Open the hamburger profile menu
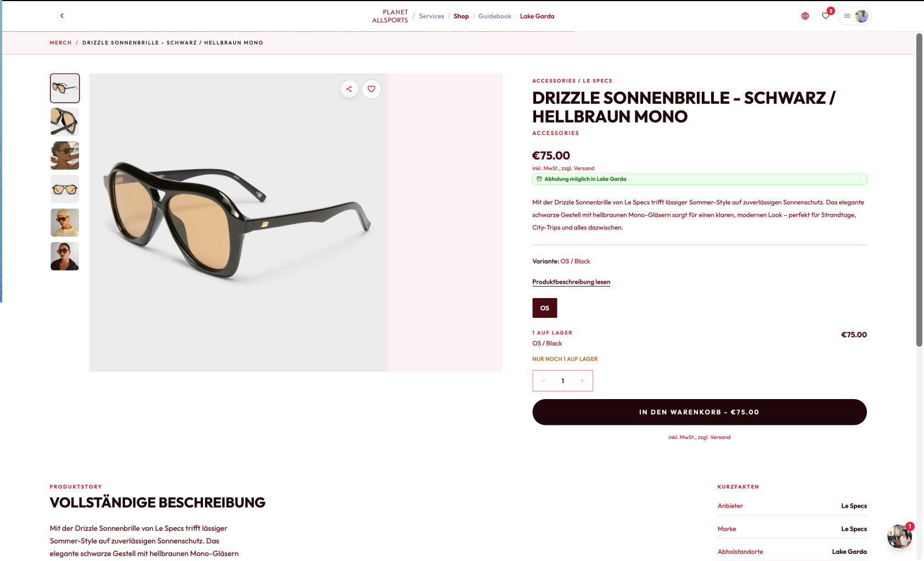 (854, 16)
